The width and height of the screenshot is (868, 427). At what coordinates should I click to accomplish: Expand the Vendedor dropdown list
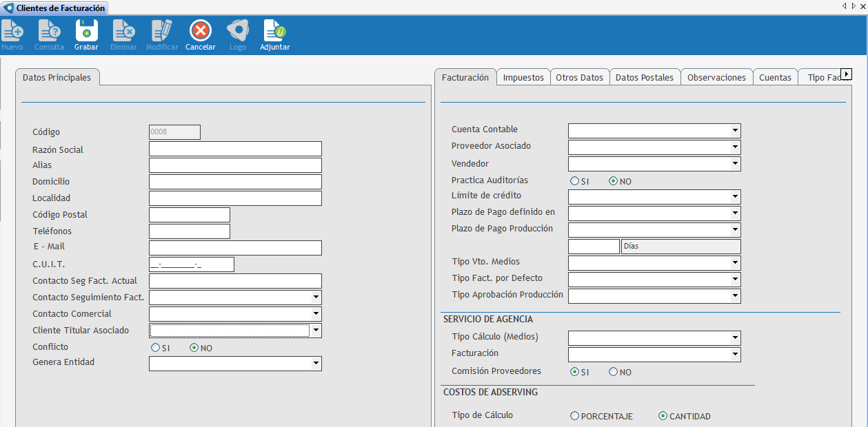[736, 164]
